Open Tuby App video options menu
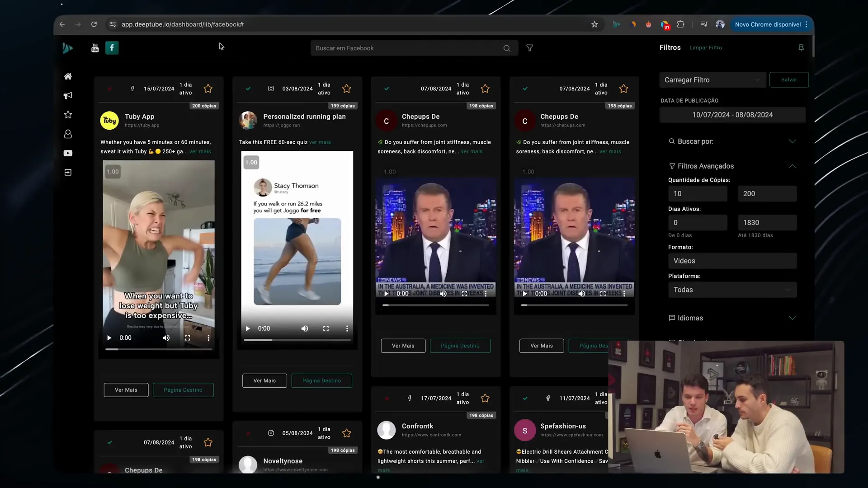Viewport: 868px width, 488px height. pyautogui.click(x=208, y=338)
